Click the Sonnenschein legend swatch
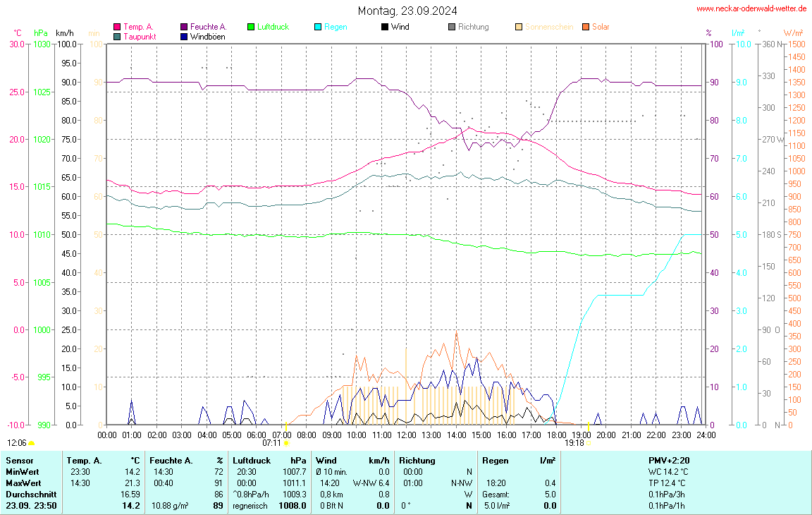The width and height of the screenshot is (812, 515). coord(519,28)
